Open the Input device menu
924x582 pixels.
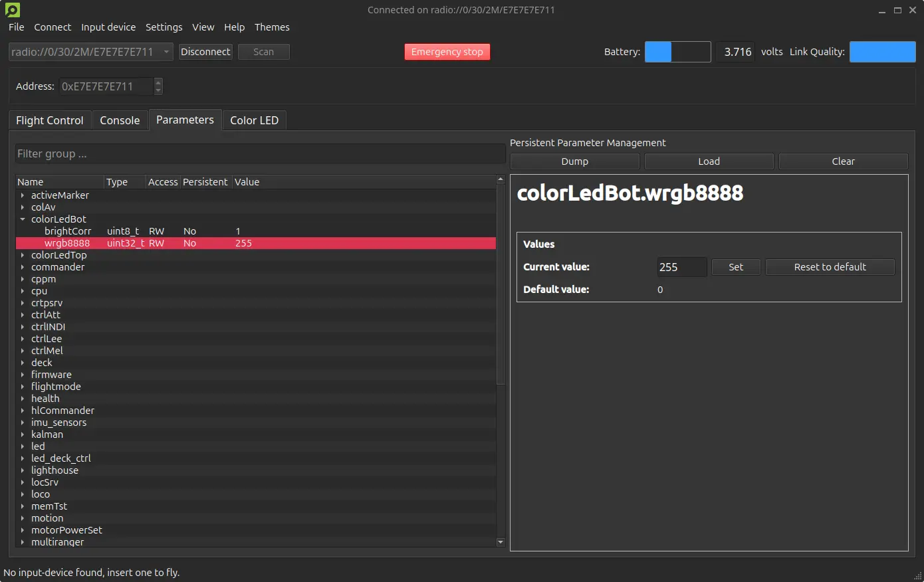pos(108,27)
